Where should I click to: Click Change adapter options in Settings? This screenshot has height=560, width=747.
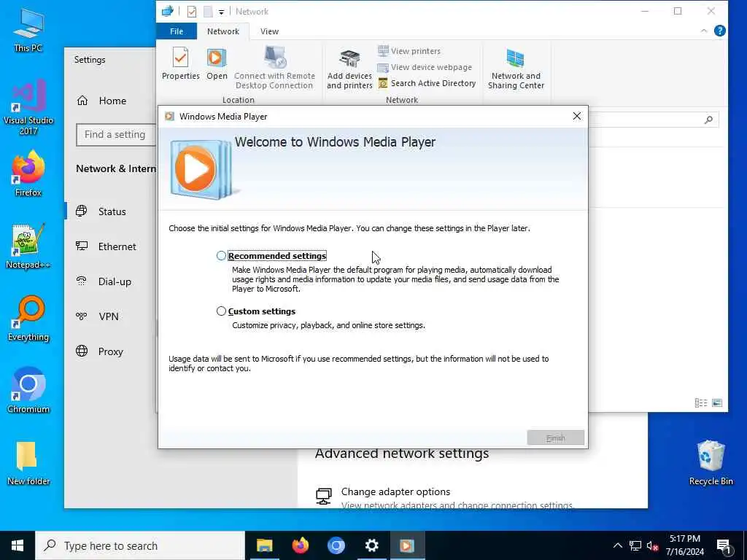[395, 492]
